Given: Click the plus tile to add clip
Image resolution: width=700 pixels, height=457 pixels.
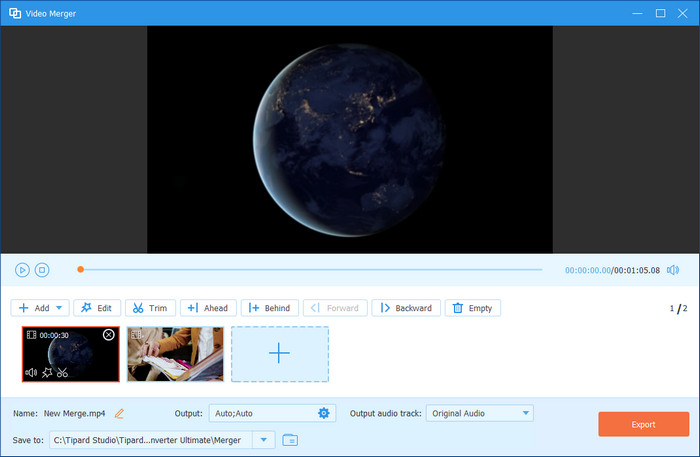Looking at the screenshot, I should click(x=280, y=354).
